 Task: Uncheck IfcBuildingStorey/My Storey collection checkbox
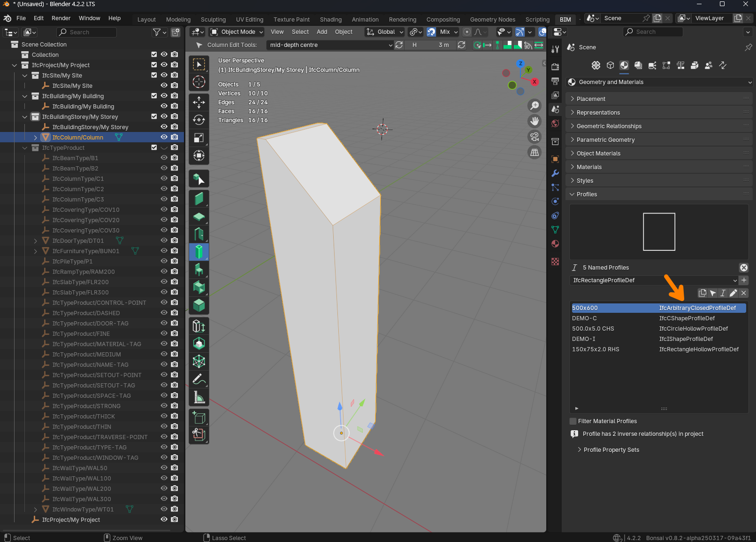154,116
